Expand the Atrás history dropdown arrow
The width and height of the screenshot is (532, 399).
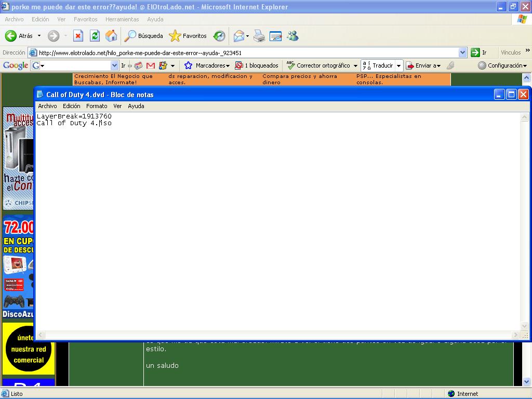coord(39,36)
